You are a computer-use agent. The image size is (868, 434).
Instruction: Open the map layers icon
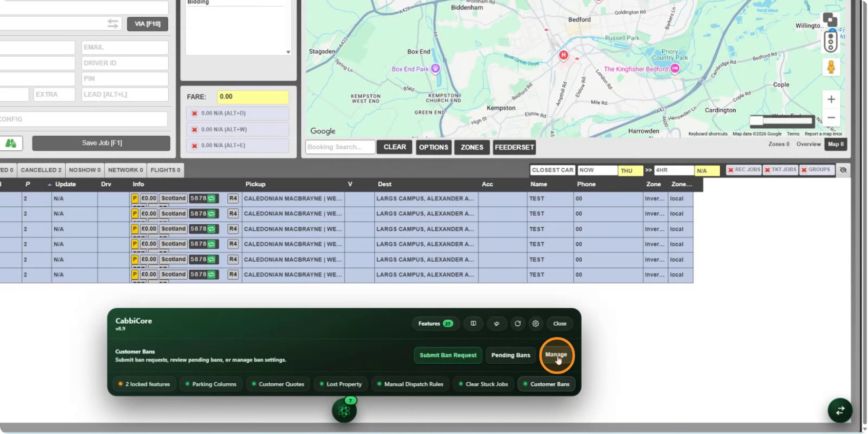click(x=830, y=20)
